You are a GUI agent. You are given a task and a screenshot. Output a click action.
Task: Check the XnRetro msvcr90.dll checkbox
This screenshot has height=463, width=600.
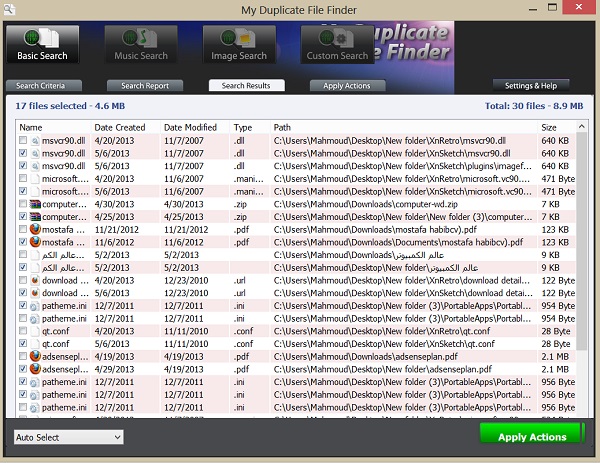click(23, 140)
